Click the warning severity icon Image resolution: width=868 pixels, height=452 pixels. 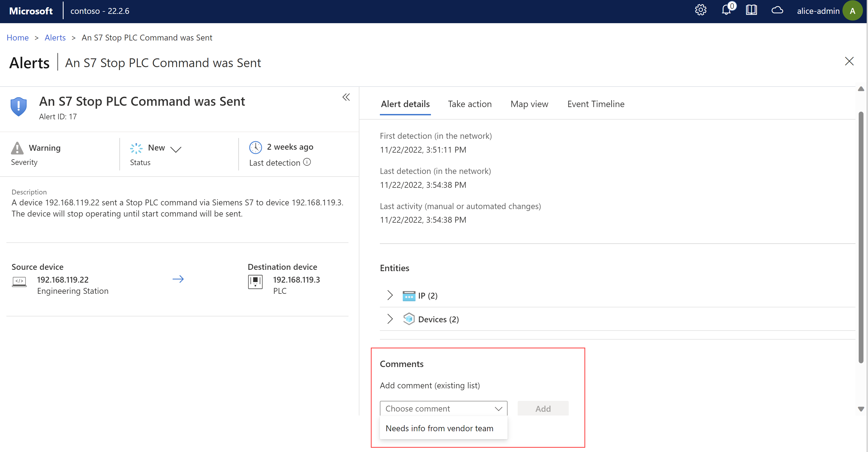click(x=18, y=147)
